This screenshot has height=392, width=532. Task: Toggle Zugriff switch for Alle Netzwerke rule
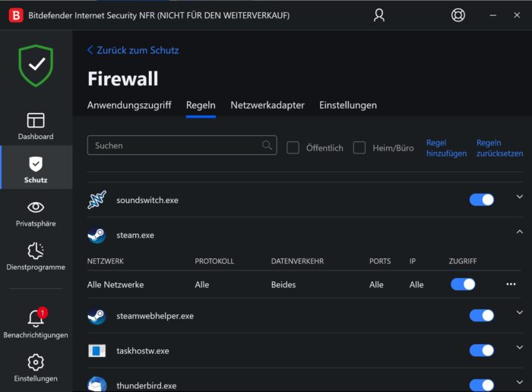coord(463,284)
